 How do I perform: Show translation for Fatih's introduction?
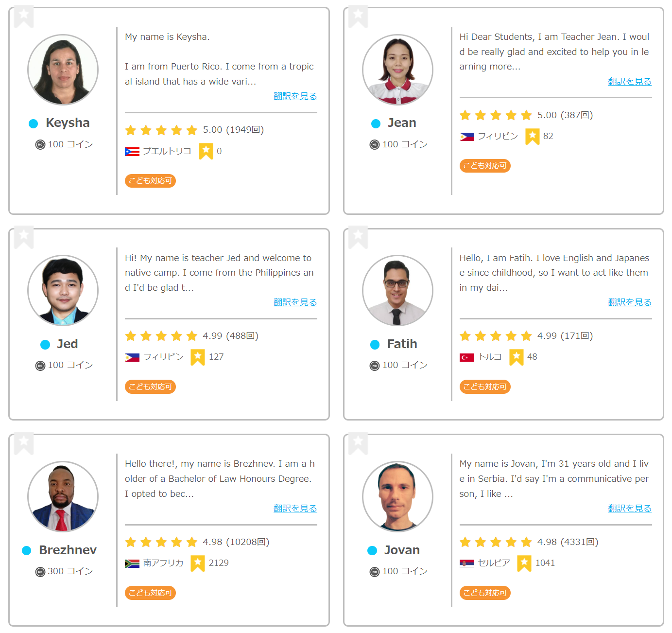(629, 302)
